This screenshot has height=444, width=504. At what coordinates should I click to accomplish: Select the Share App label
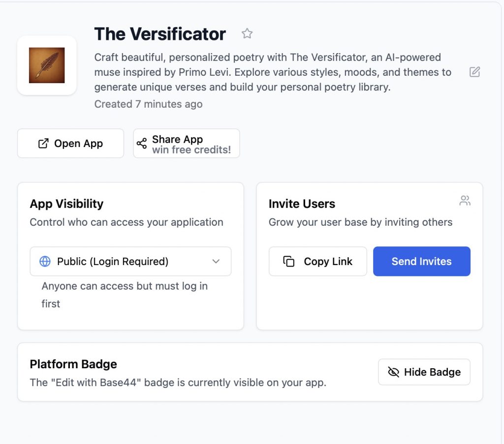click(177, 139)
